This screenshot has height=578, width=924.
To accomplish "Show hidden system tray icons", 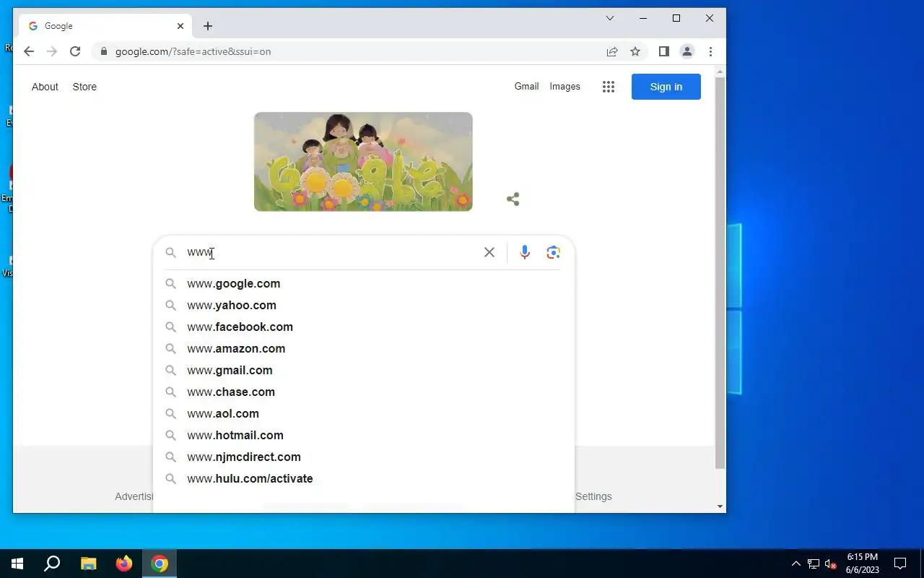I will 796,564.
